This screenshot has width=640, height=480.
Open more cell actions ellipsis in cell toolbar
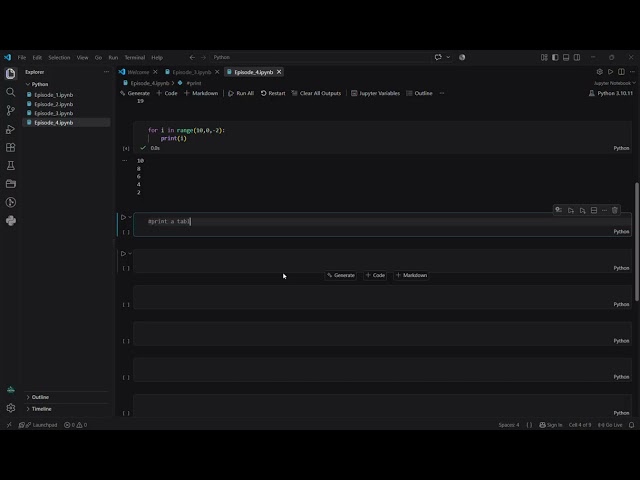tap(604, 210)
